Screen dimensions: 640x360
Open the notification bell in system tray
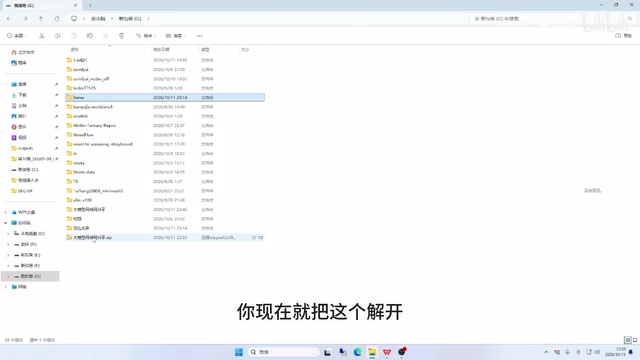click(x=631, y=352)
